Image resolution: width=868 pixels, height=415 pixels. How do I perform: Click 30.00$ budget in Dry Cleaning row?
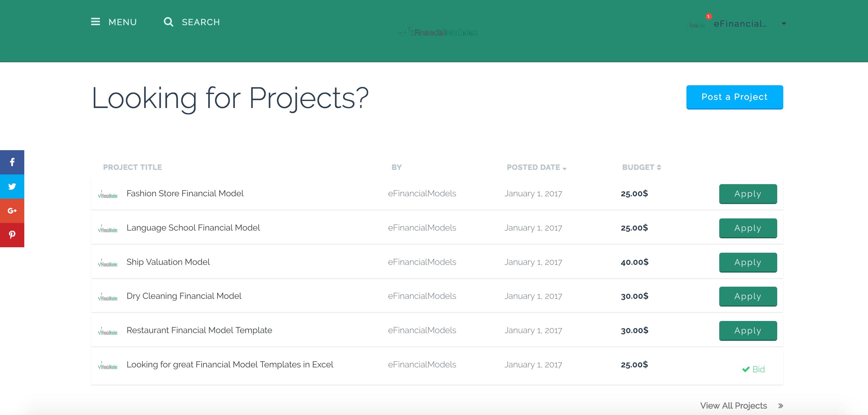635,296
